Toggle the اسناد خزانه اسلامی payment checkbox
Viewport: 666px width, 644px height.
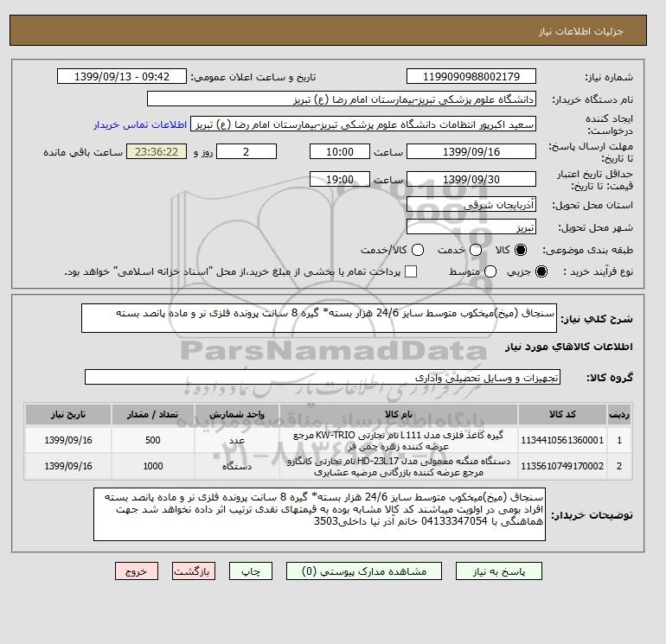[x=411, y=271]
